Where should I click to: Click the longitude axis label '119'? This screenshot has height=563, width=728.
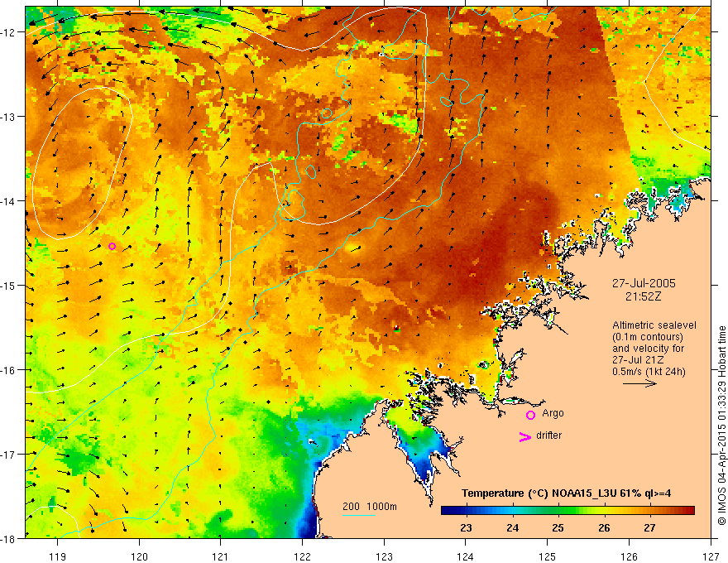(x=58, y=556)
